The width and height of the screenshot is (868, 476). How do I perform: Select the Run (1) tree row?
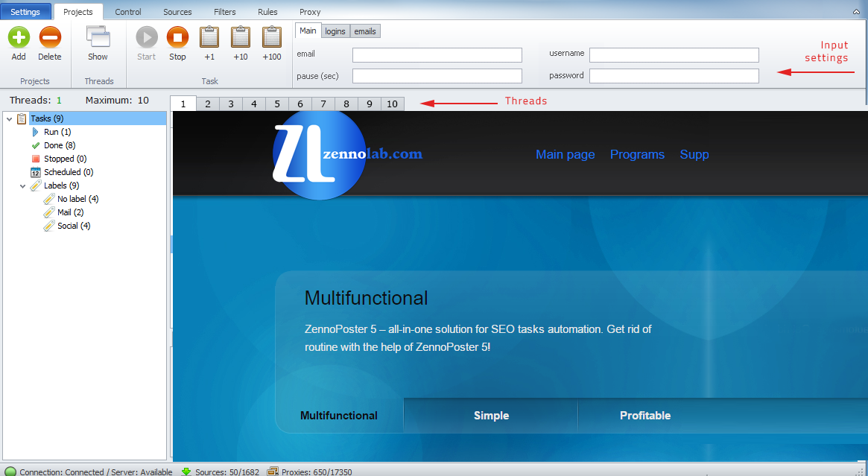(x=57, y=132)
